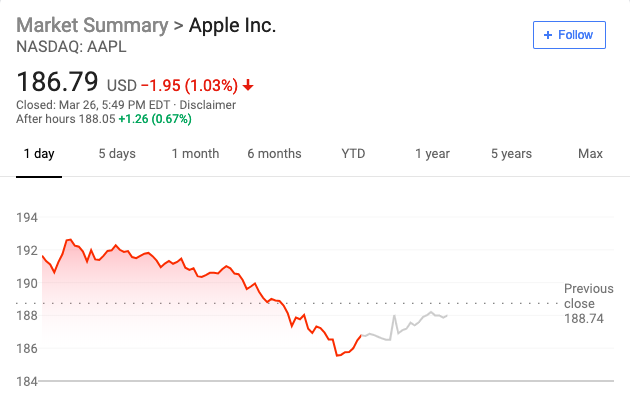Image resolution: width=630 pixels, height=410 pixels.
Task: Click the red down arrow icon
Action: (x=248, y=85)
